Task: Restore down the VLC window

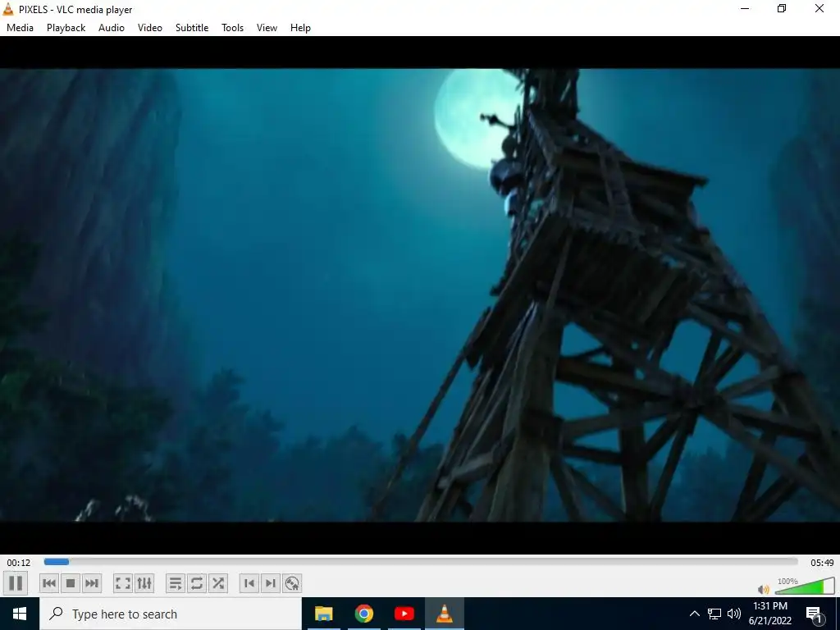Action: 782,8
